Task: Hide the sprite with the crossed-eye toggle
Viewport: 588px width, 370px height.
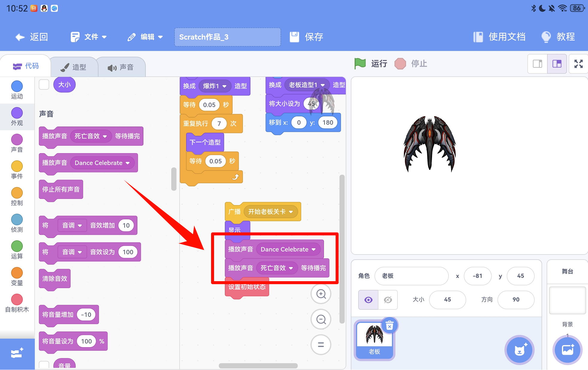Action: (388, 300)
